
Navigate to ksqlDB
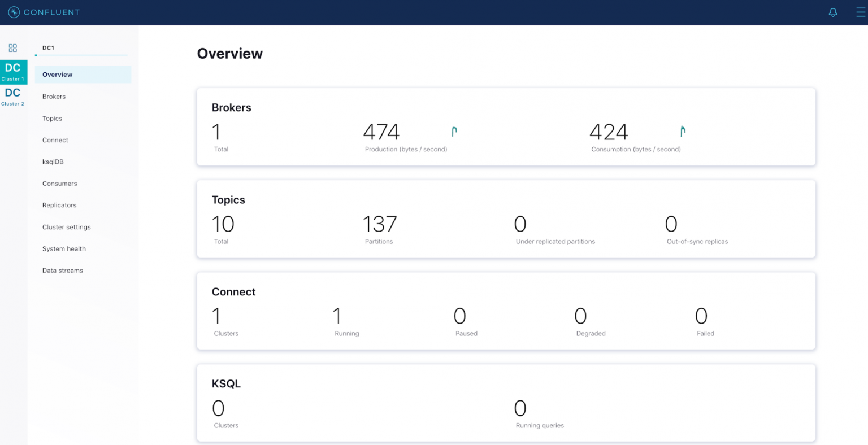coord(53,162)
